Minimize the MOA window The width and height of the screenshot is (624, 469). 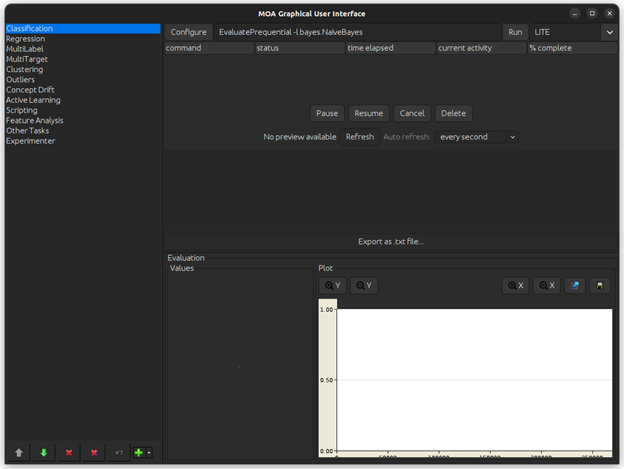pos(575,14)
